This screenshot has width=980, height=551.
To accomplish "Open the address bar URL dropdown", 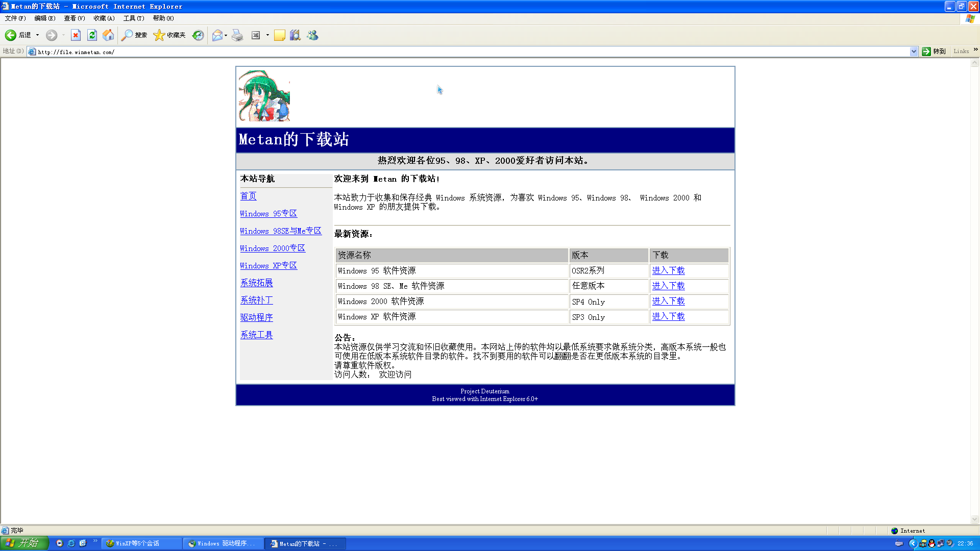I will 914,51.
